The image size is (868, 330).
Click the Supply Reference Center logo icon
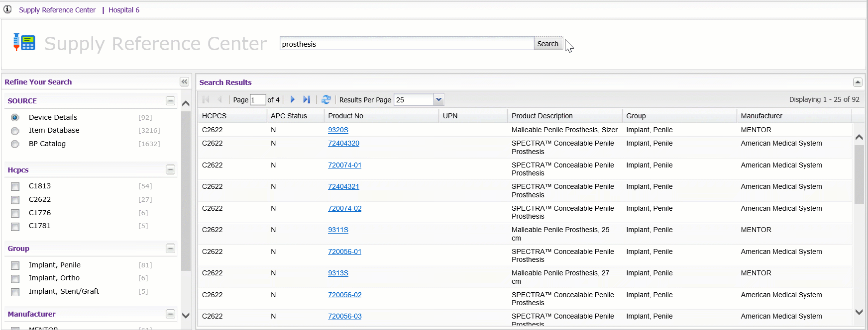24,43
